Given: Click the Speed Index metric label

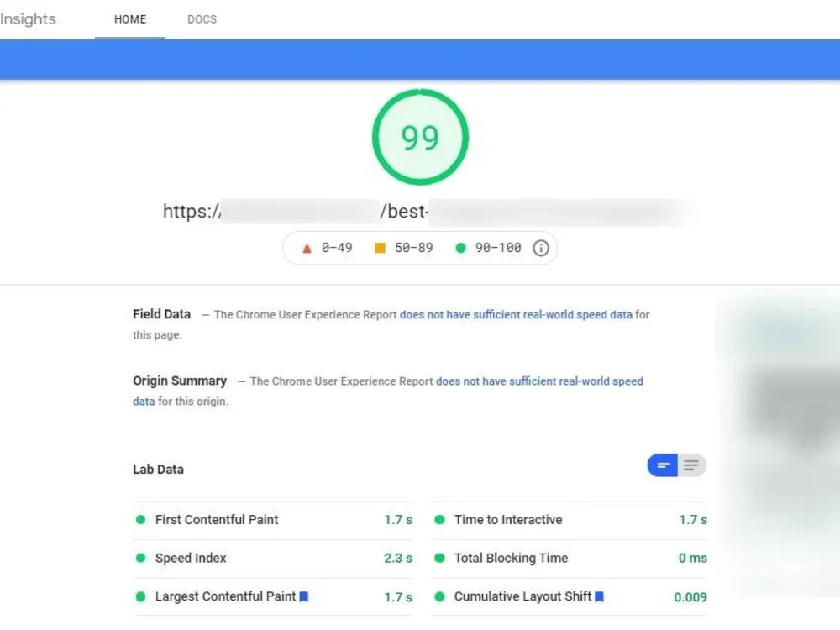Looking at the screenshot, I should pyautogui.click(x=191, y=559).
